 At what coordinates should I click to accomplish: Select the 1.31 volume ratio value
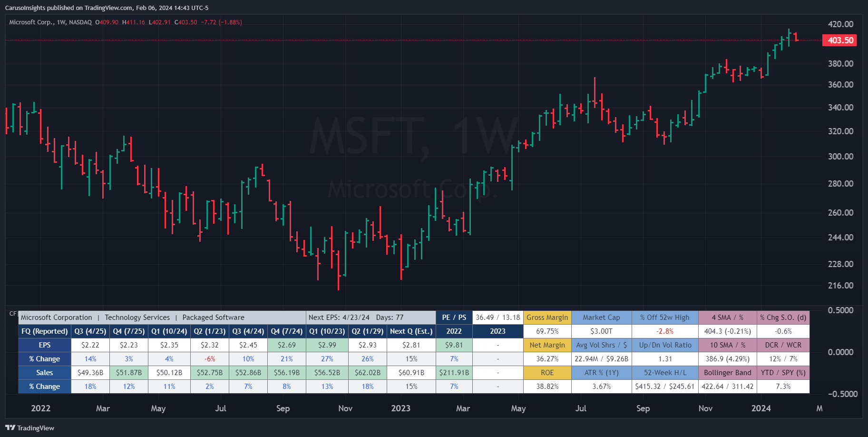[x=665, y=359]
